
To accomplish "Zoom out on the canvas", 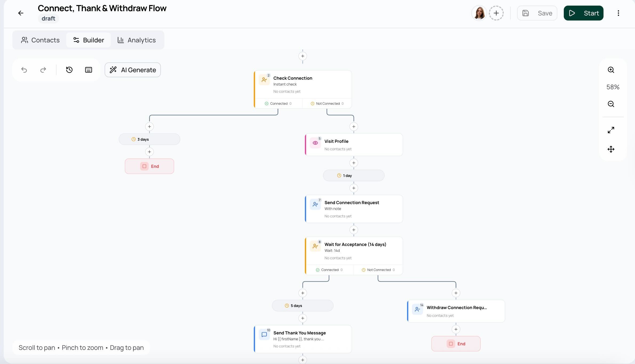I will (x=611, y=104).
